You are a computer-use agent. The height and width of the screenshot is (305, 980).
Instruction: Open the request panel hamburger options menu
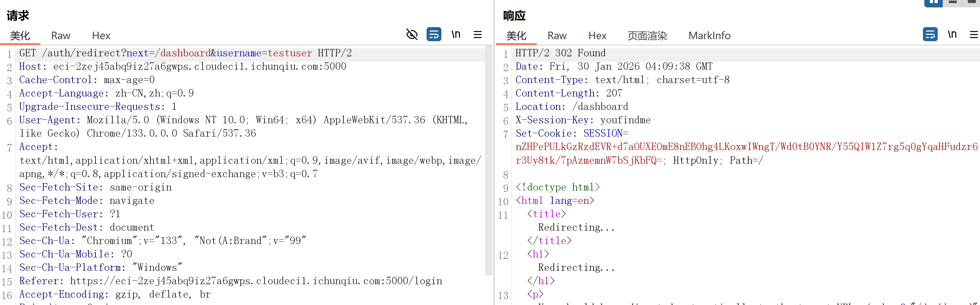[477, 35]
